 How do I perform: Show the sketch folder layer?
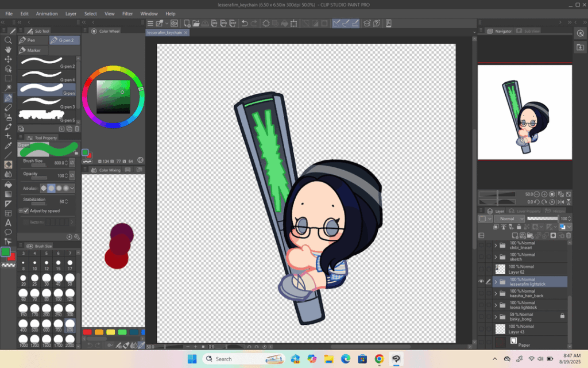pyautogui.click(x=481, y=258)
